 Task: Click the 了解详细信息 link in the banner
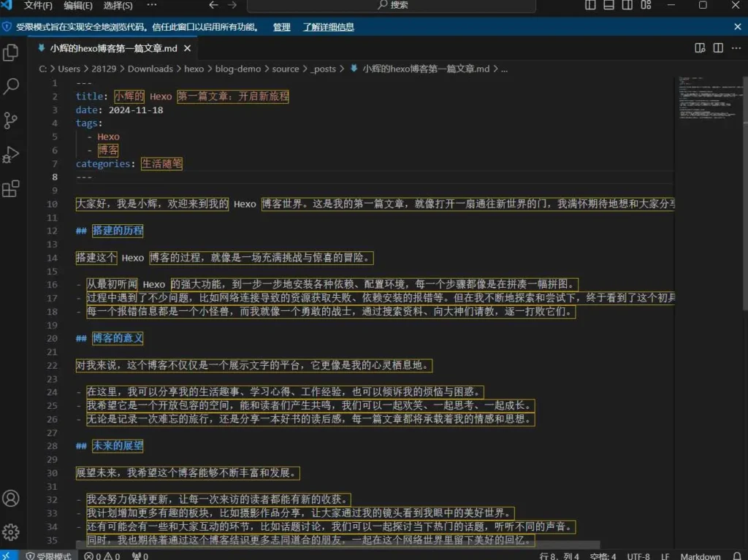click(x=328, y=27)
